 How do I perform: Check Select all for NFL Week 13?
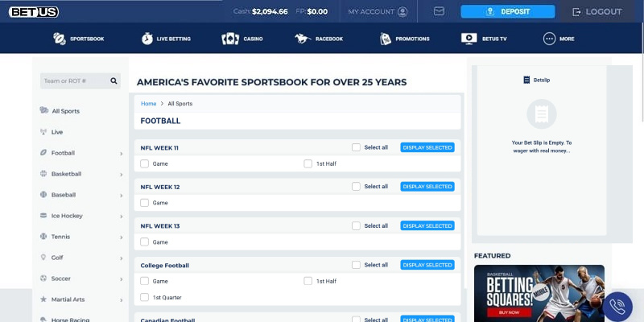(x=356, y=226)
